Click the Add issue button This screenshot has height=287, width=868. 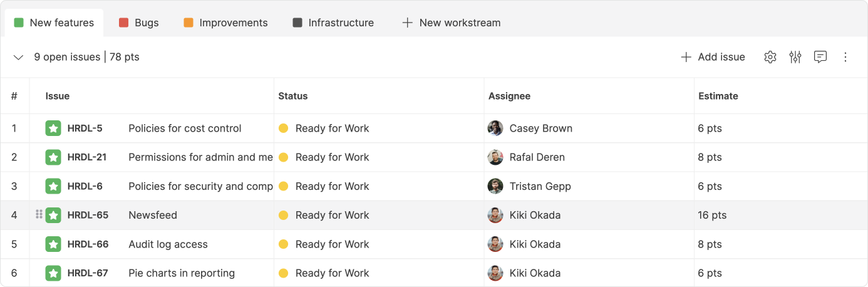[713, 57]
